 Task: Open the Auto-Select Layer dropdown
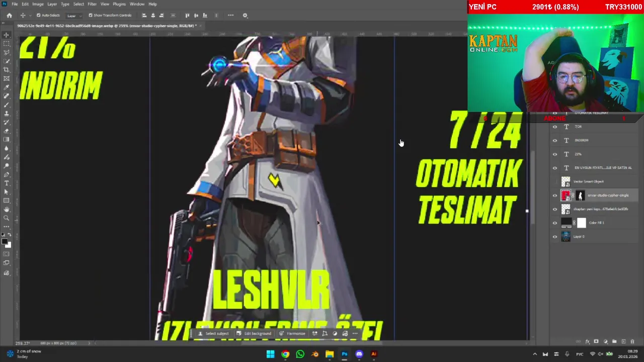click(74, 15)
